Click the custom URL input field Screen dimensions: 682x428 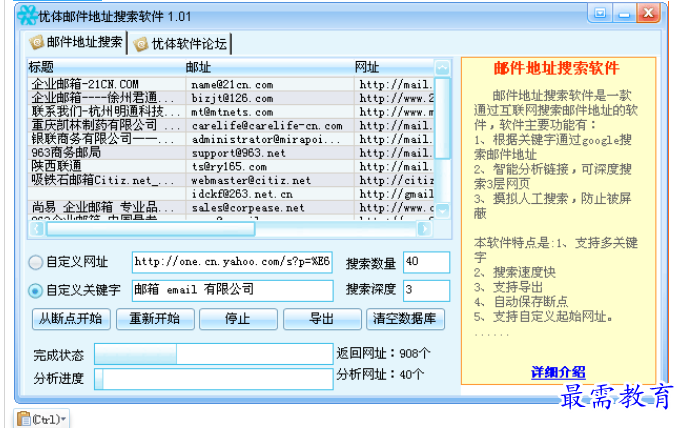232,262
